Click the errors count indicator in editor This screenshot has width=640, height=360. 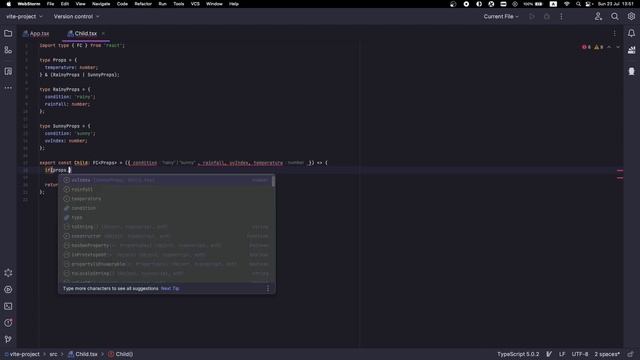(587, 47)
